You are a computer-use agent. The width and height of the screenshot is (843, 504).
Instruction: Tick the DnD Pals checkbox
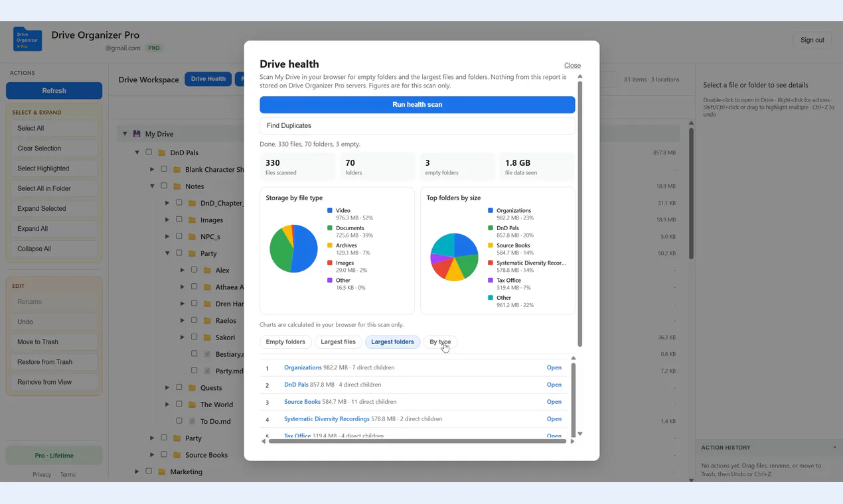click(x=149, y=153)
